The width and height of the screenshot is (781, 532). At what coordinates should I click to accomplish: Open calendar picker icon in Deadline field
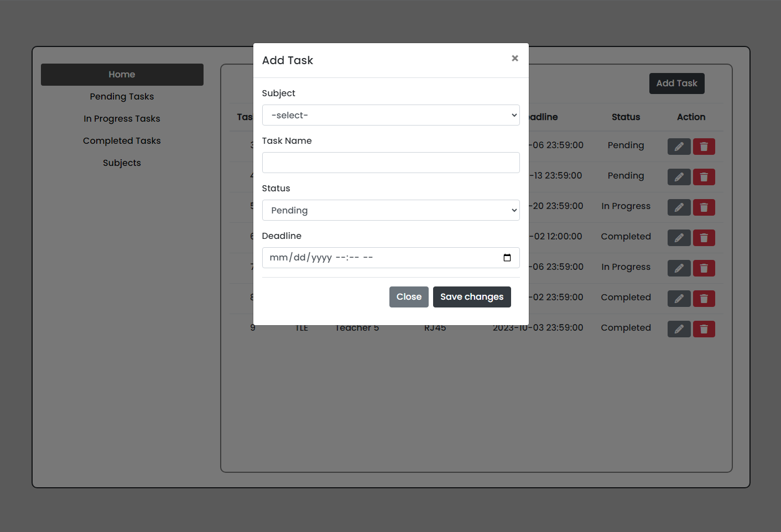(x=507, y=258)
